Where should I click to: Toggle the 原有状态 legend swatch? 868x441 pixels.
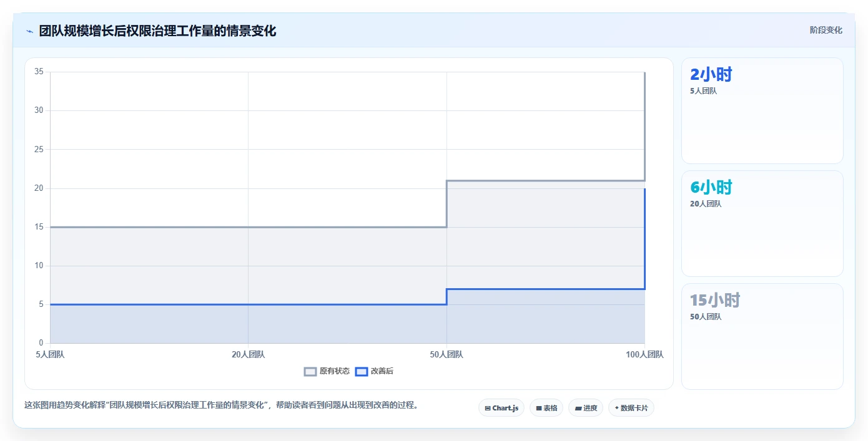point(310,371)
